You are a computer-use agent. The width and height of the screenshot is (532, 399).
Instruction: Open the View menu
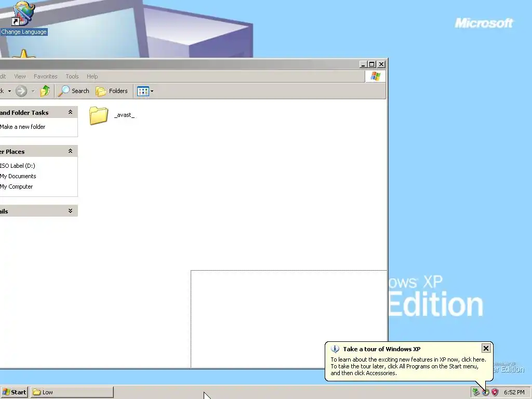coord(20,76)
